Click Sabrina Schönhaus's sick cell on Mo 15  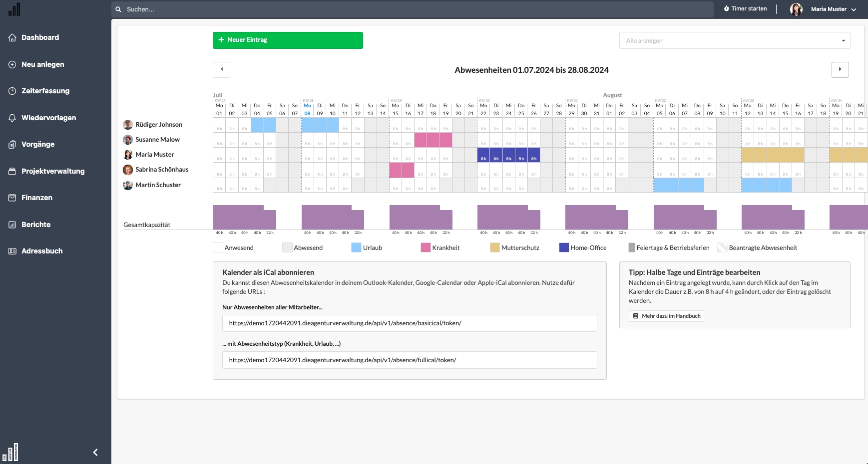point(396,170)
